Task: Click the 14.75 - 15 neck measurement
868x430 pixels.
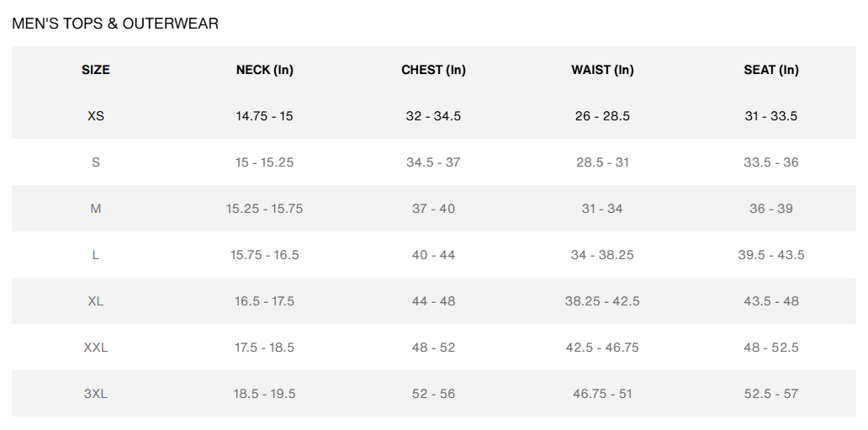Action: (x=264, y=116)
